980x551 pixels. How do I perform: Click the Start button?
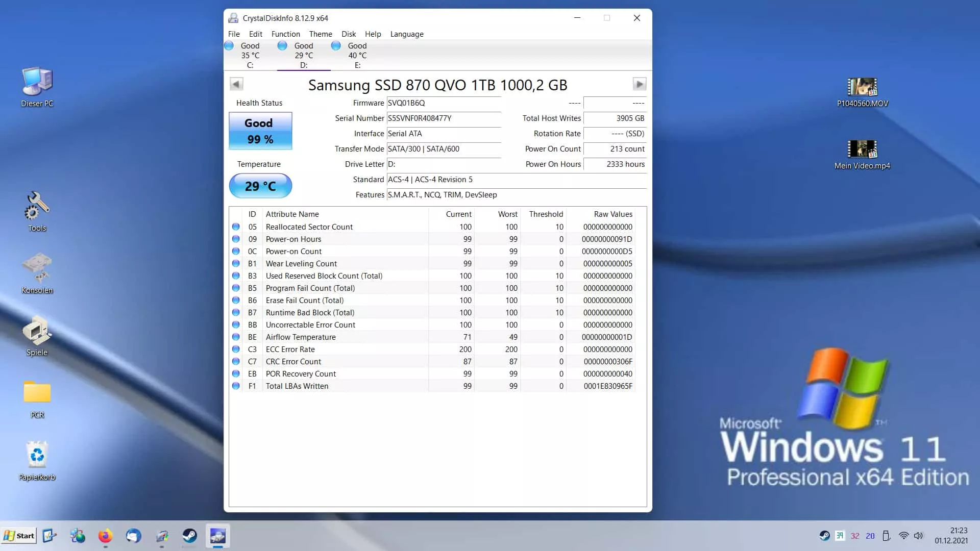[19, 536]
